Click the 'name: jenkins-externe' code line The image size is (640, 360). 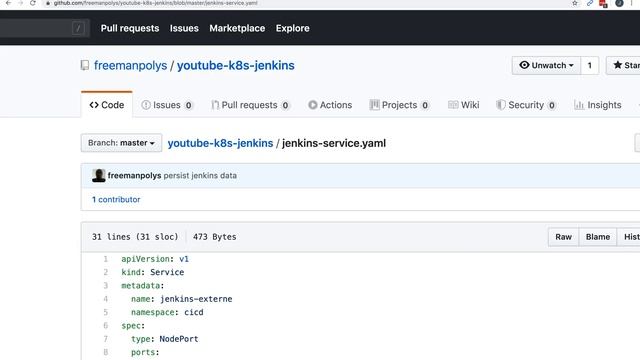[x=182, y=299]
